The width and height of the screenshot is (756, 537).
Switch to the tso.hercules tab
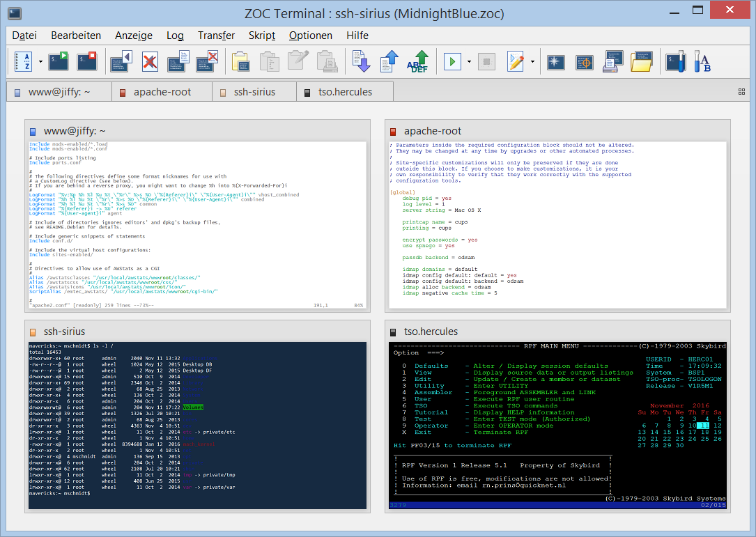346,92
